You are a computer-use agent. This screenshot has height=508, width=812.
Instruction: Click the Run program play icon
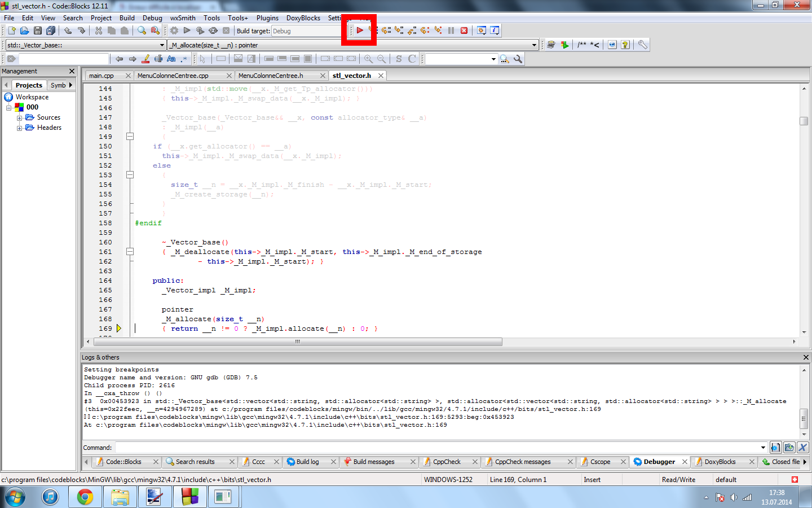[187, 30]
